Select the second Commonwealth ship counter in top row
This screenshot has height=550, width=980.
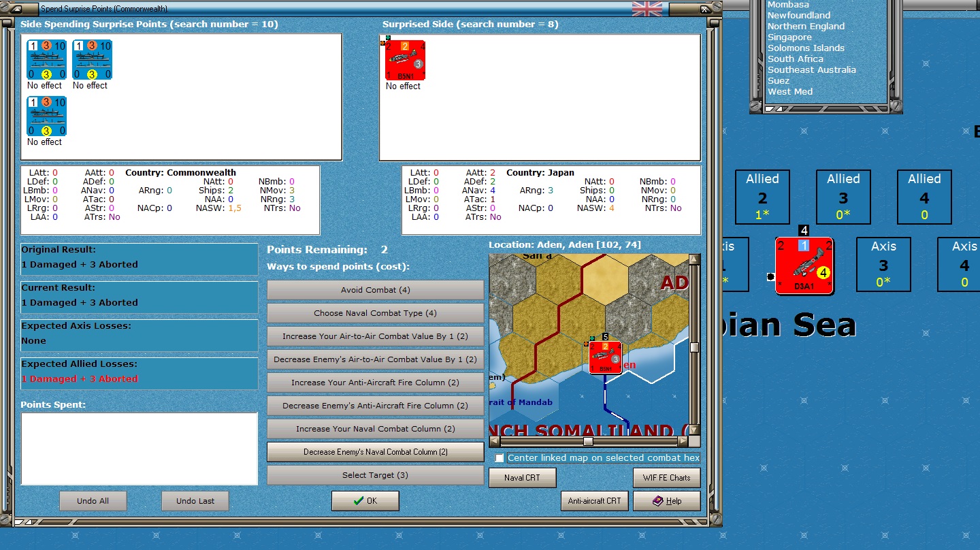click(x=92, y=59)
